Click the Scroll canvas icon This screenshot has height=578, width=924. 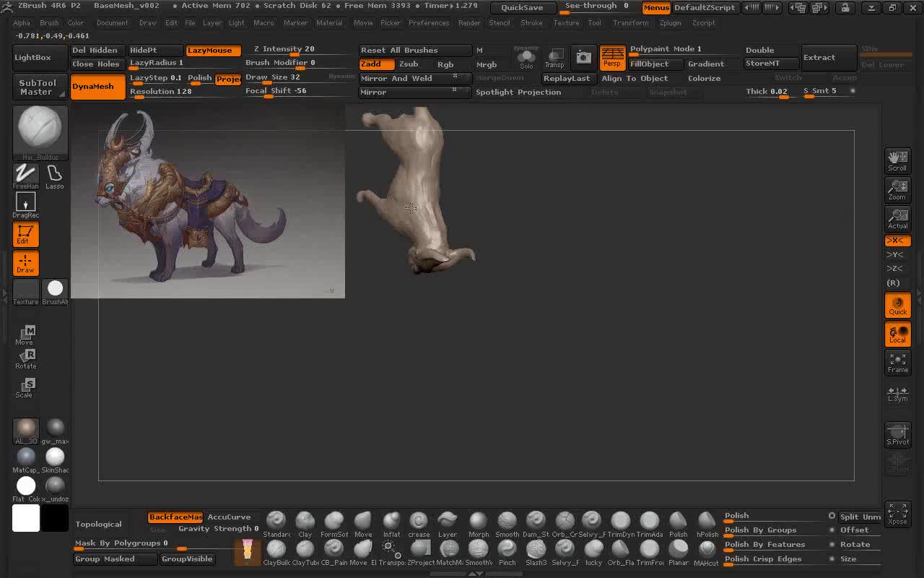(897, 160)
